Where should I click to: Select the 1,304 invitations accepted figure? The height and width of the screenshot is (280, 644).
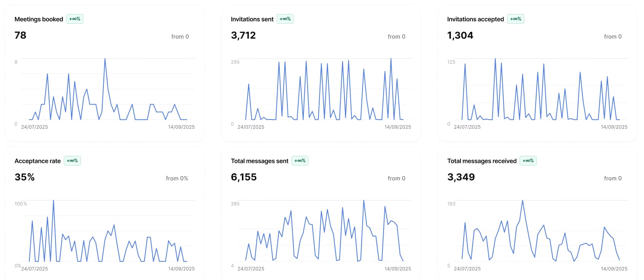(460, 35)
